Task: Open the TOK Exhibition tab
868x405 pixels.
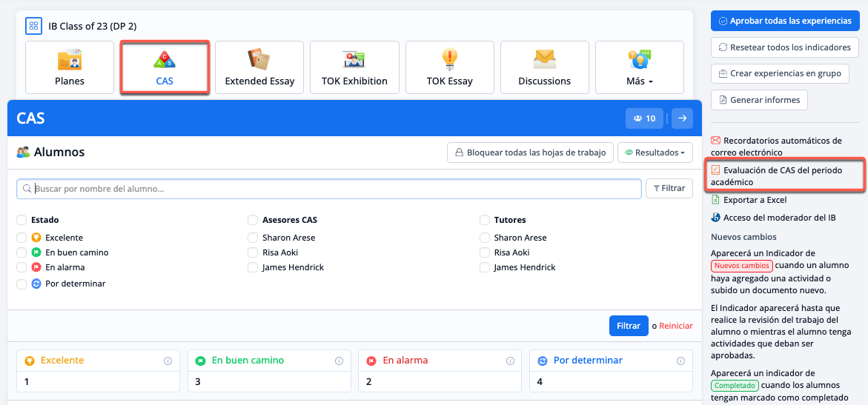Action: pyautogui.click(x=354, y=67)
